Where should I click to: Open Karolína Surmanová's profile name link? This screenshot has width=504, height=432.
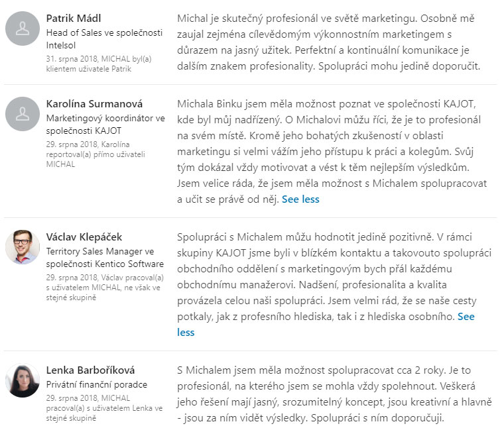click(x=94, y=104)
